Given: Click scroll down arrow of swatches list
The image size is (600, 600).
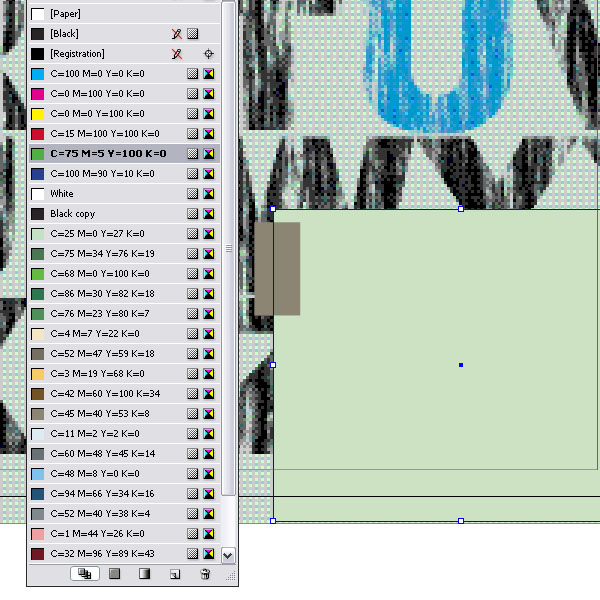Looking at the screenshot, I should click(228, 555).
